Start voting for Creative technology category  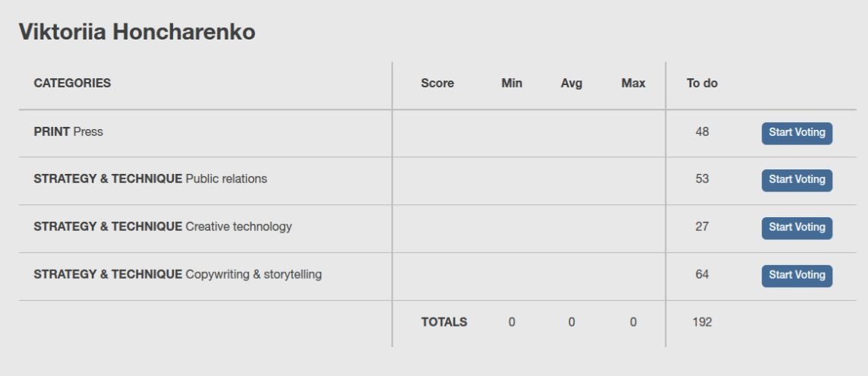[797, 228]
